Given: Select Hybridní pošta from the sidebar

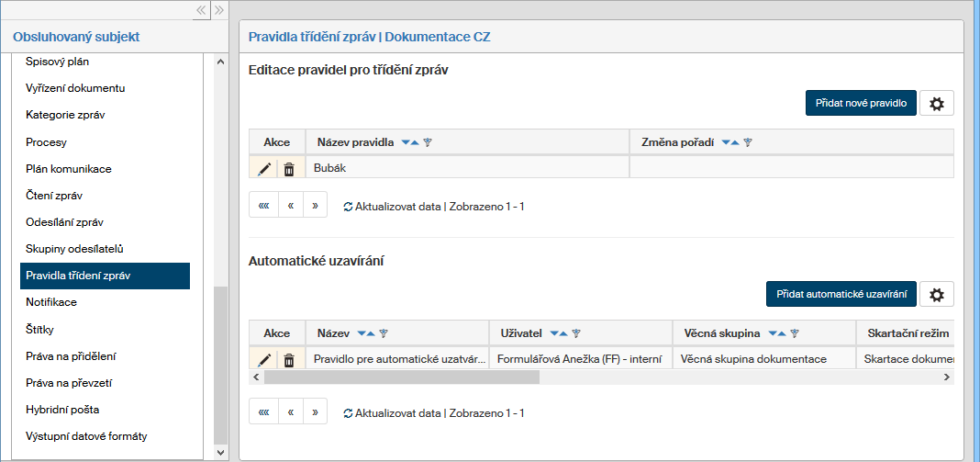Looking at the screenshot, I should tap(62, 410).
